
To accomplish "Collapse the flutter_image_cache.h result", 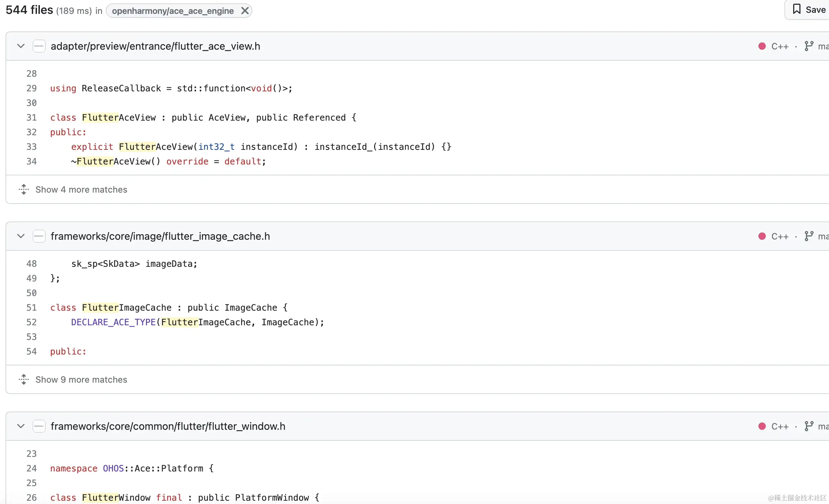I will click(21, 236).
